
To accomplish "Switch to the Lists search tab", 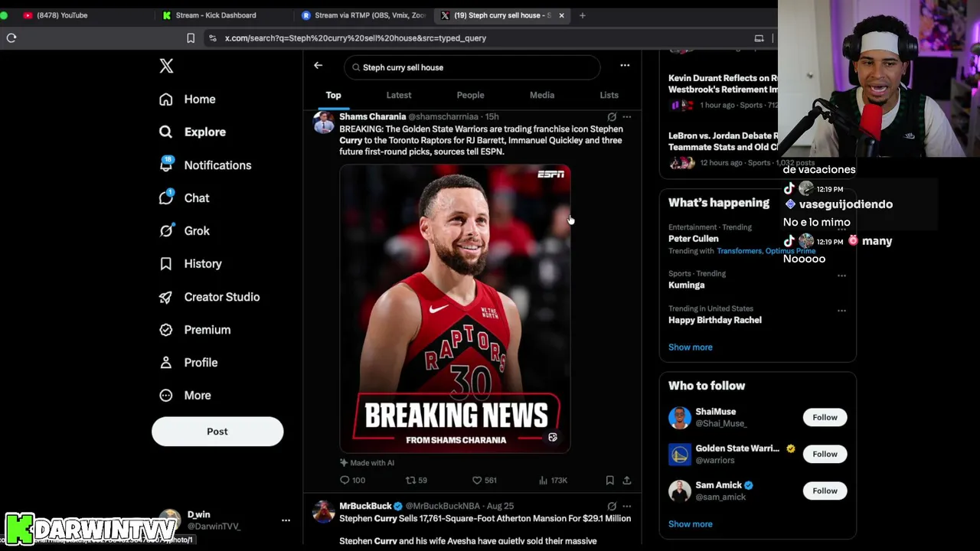I will tap(609, 96).
